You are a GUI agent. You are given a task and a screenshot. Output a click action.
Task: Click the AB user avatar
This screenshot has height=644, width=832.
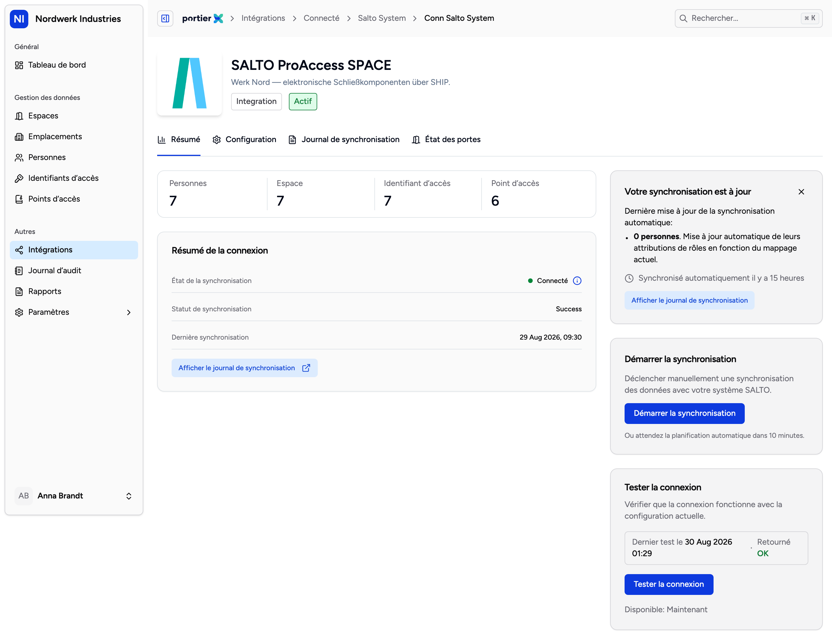point(24,496)
